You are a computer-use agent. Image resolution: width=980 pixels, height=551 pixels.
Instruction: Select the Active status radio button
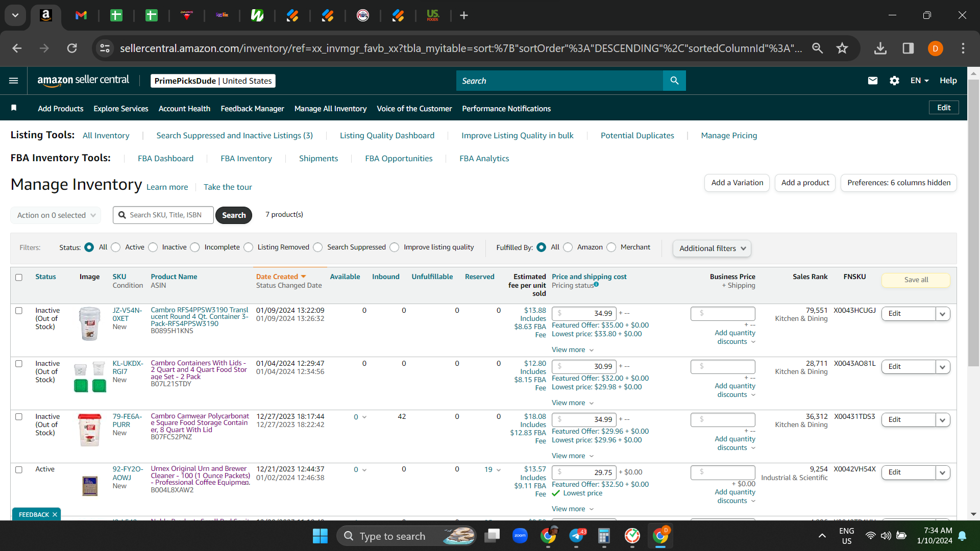[116, 247]
